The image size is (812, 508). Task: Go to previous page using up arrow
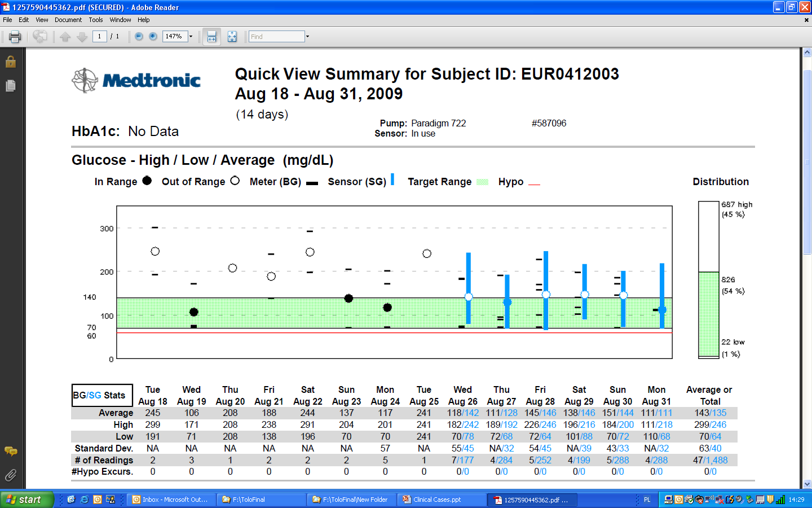pos(65,37)
